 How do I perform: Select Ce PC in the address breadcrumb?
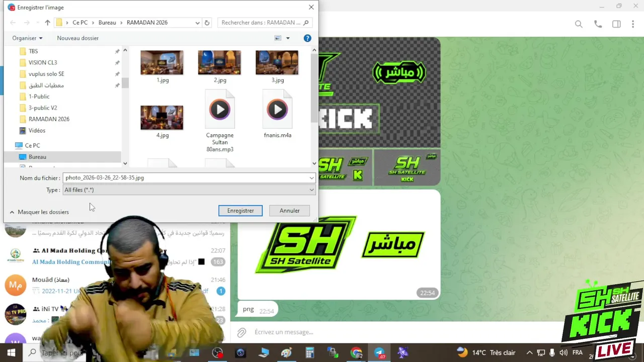click(80, 23)
